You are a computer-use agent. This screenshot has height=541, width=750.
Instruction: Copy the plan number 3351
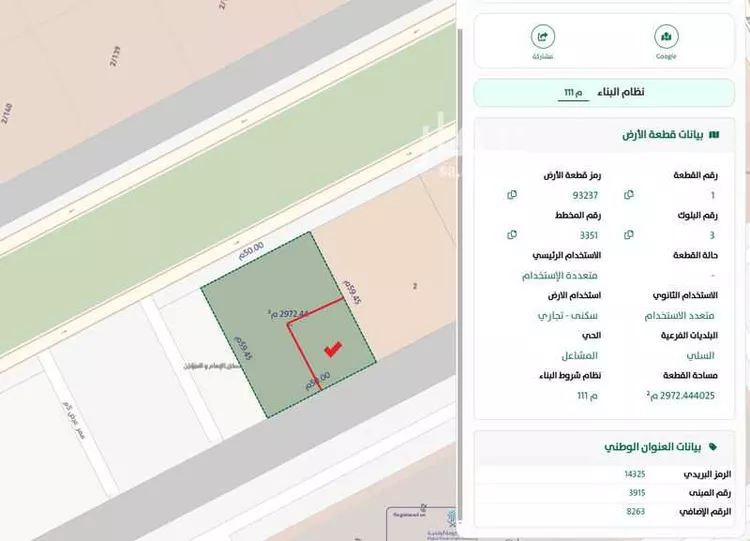tap(512, 234)
